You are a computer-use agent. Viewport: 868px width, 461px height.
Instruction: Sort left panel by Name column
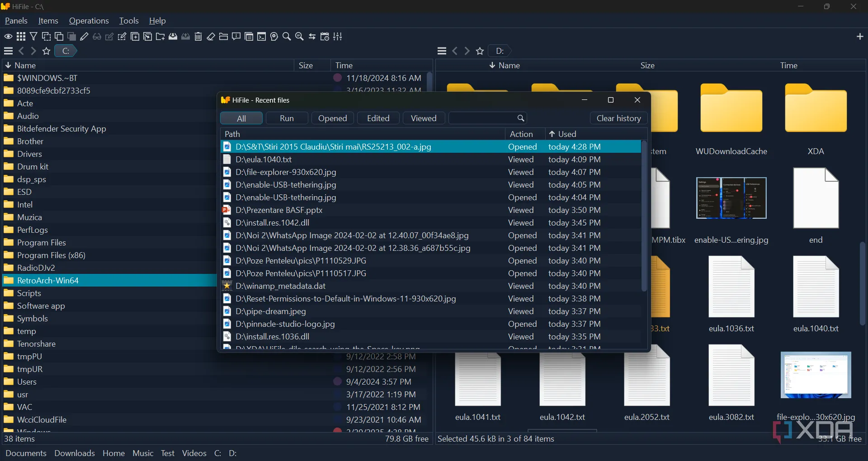tap(148, 66)
